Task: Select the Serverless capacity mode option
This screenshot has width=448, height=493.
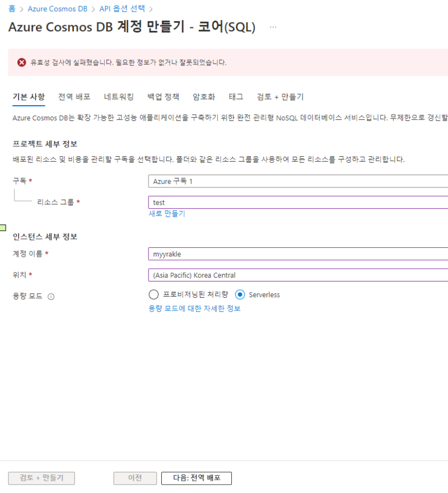Action: click(240, 294)
